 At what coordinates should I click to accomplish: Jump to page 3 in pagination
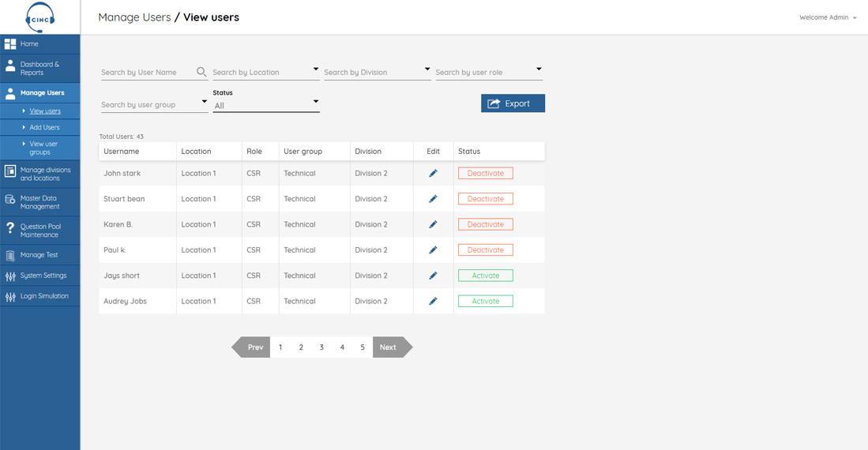[x=321, y=347]
